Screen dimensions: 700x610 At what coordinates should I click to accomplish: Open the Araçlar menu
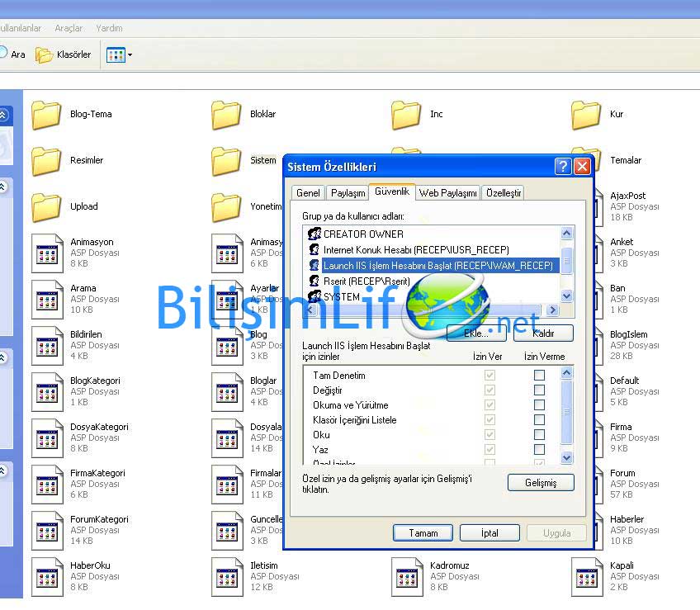coord(69,28)
